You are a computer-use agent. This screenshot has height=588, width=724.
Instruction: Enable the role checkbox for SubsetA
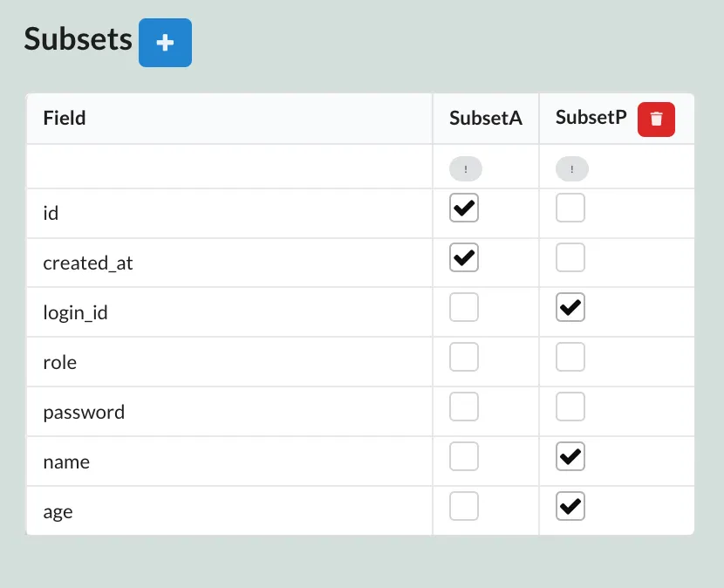pos(464,357)
